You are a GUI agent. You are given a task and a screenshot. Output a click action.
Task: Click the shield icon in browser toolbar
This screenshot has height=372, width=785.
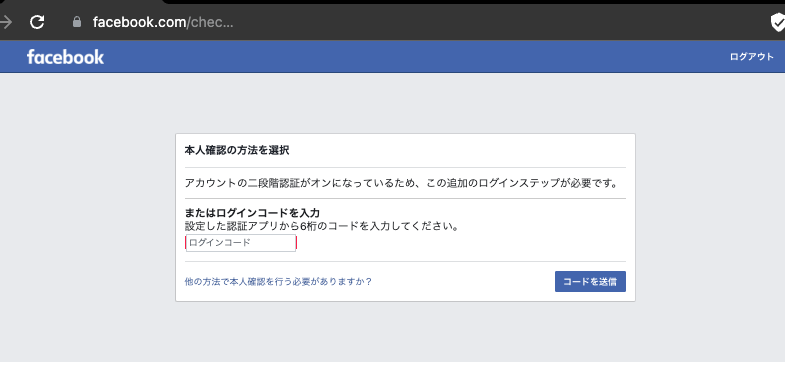click(777, 22)
